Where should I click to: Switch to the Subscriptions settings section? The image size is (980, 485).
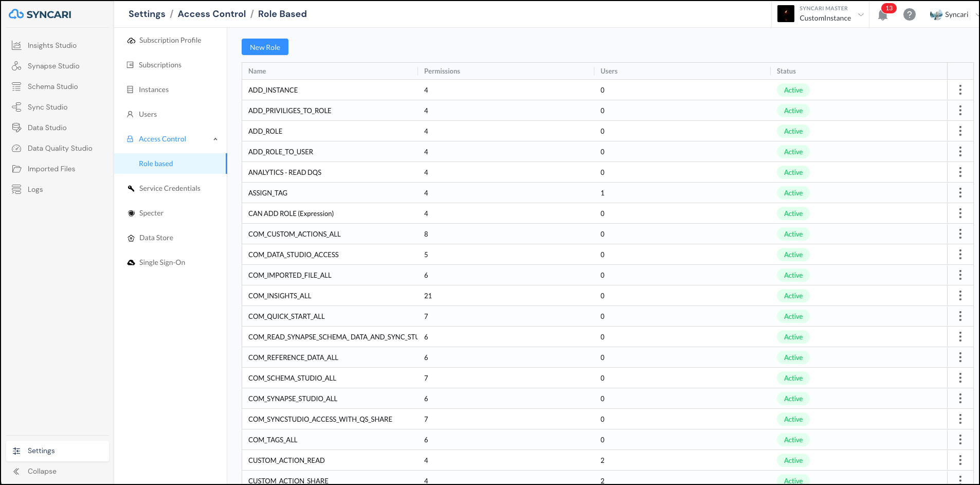pos(160,64)
